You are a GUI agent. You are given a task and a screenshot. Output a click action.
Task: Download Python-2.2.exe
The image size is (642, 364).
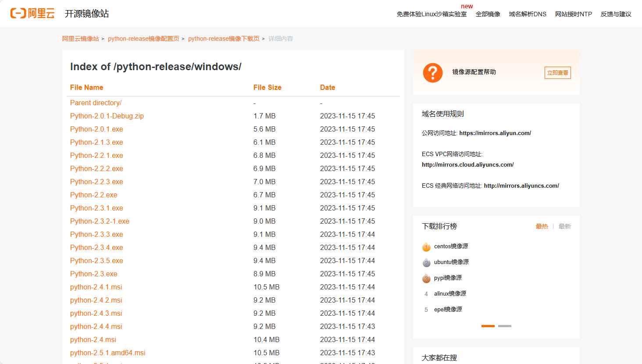tap(94, 195)
